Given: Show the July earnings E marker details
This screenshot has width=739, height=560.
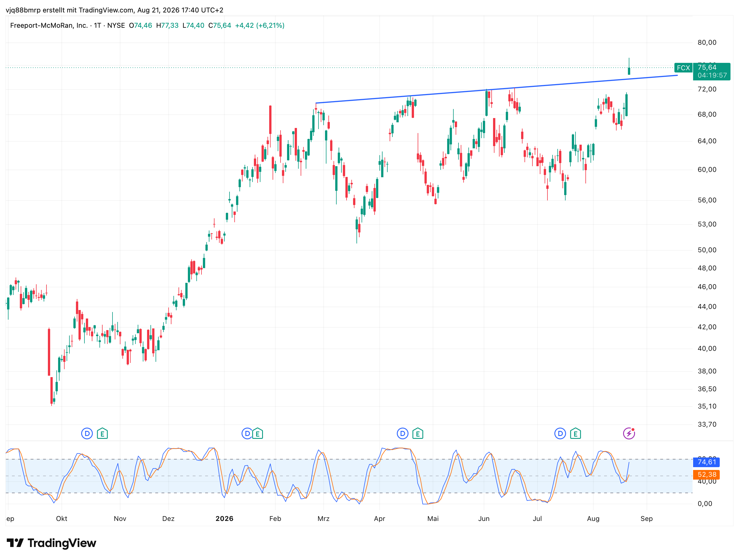Looking at the screenshot, I should point(575,433).
